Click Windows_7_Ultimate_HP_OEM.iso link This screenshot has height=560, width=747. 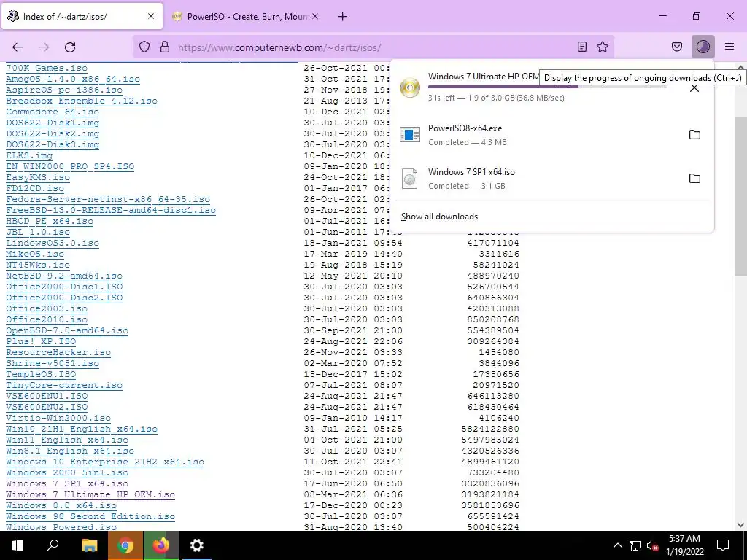pyautogui.click(x=90, y=495)
